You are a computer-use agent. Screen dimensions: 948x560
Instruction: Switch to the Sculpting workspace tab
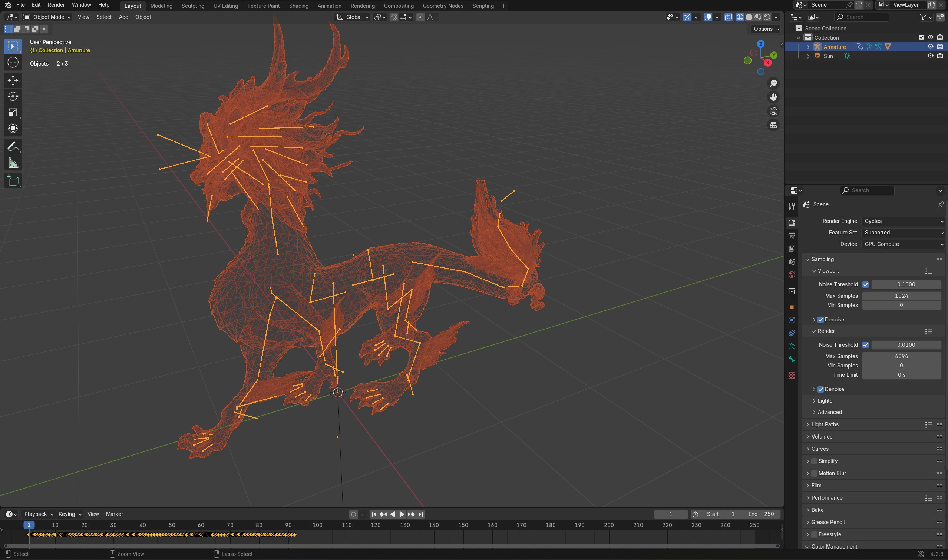(193, 6)
